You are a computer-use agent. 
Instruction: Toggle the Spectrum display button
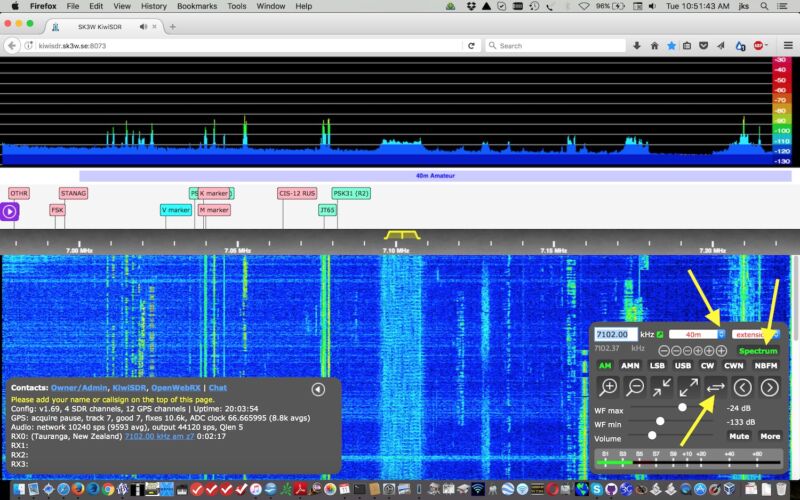point(758,351)
